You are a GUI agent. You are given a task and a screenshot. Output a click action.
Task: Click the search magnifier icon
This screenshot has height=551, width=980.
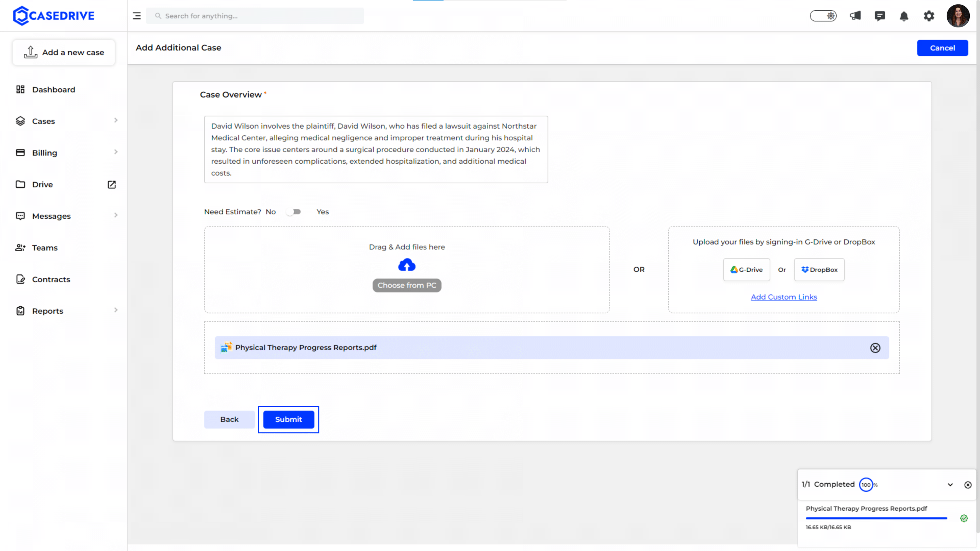158,16
